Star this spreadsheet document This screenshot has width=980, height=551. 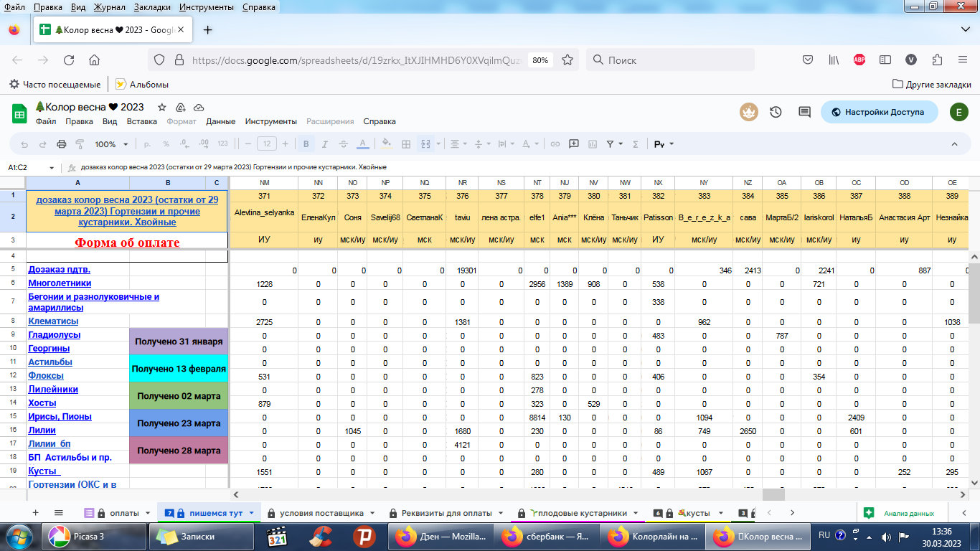coord(162,107)
